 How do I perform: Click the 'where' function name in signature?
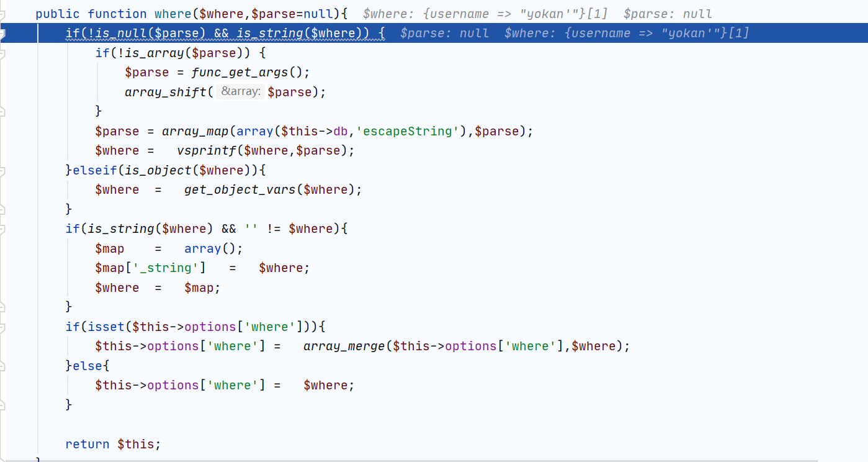tap(172, 14)
